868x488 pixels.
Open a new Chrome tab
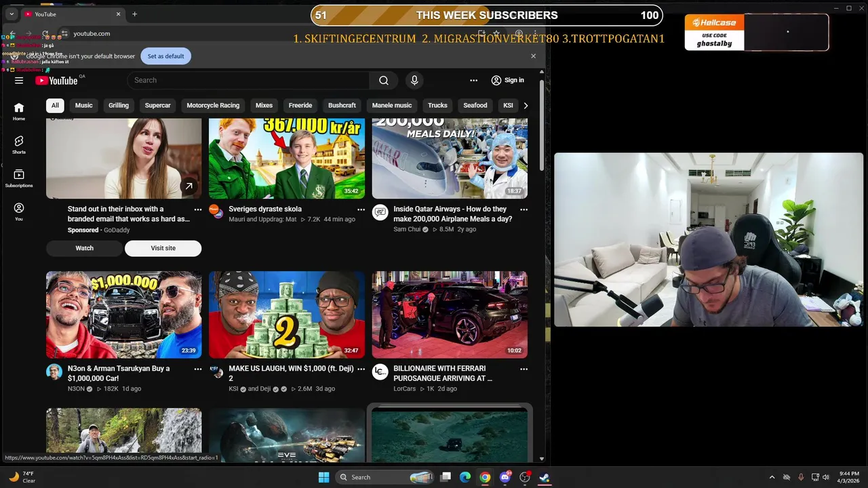[x=134, y=14]
